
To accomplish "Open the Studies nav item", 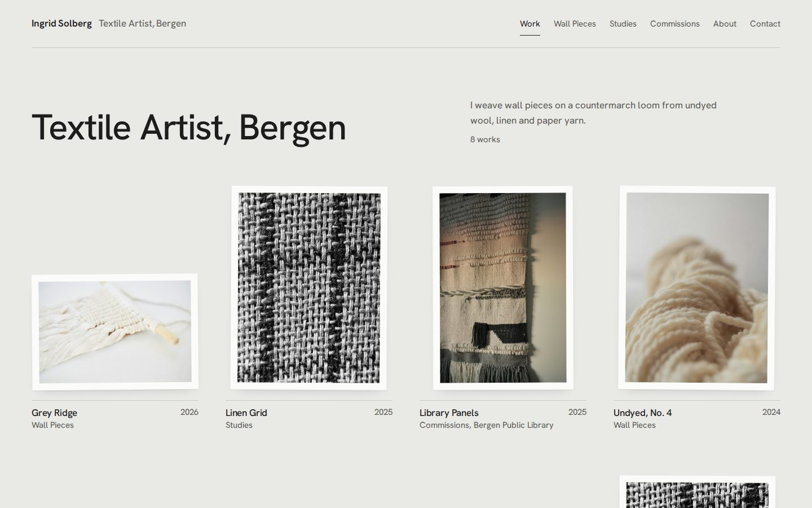I will pyautogui.click(x=623, y=24).
